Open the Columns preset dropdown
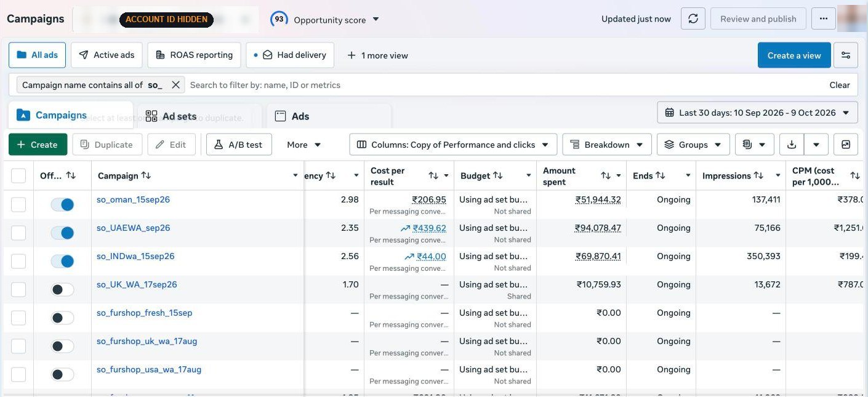Image resolution: width=868 pixels, height=397 pixels. 453,145
